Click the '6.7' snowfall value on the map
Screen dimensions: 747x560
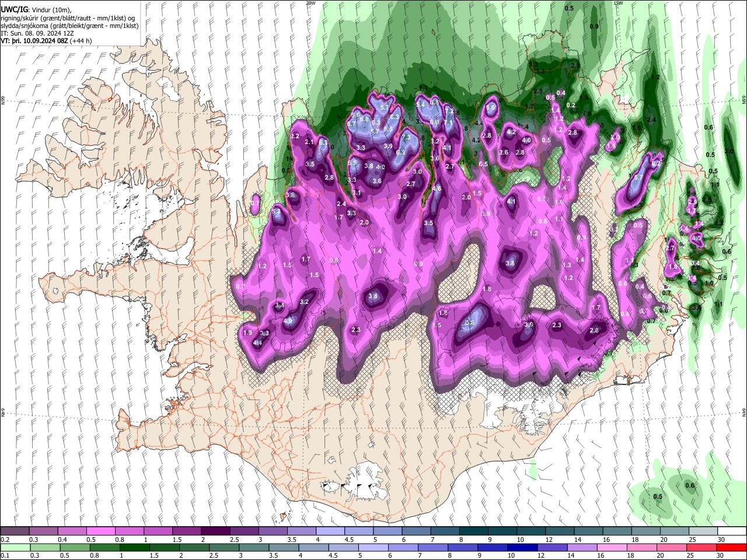point(351,124)
